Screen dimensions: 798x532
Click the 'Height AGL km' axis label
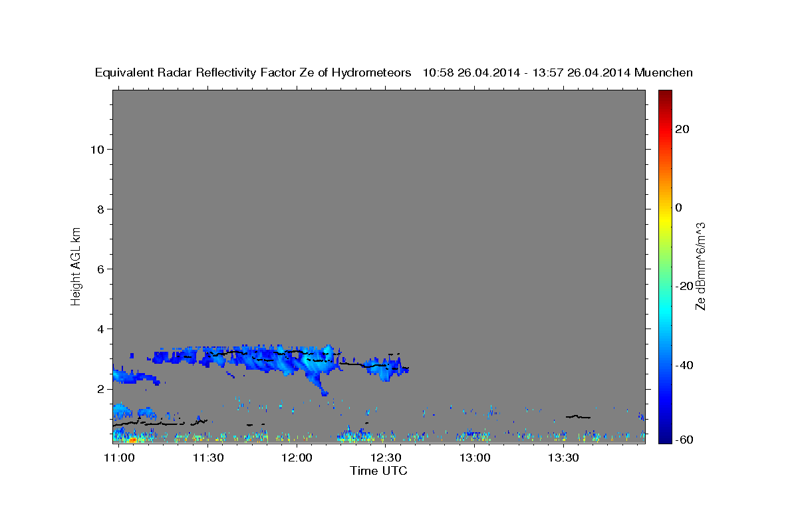pos(76,265)
